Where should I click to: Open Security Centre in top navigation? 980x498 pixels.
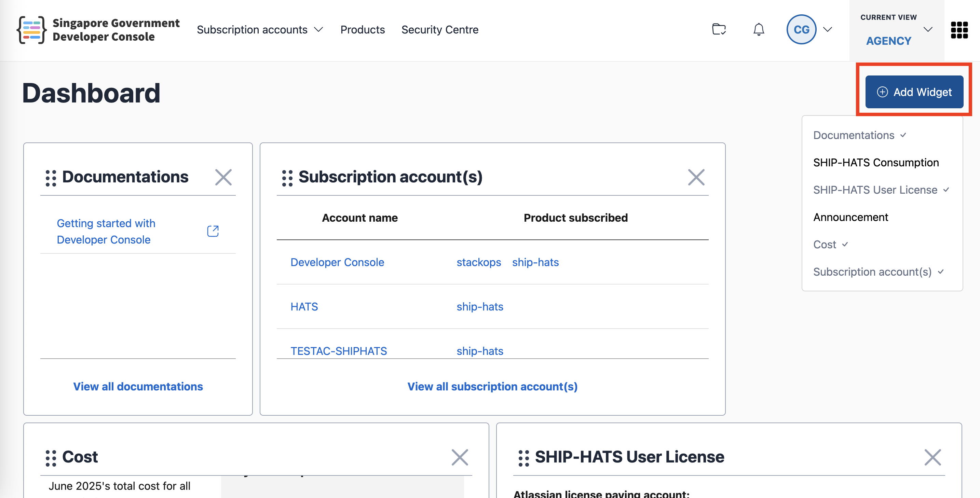point(440,30)
